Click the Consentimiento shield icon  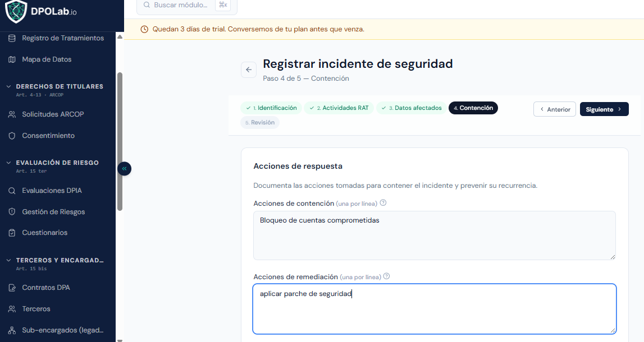click(x=12, y=136)
